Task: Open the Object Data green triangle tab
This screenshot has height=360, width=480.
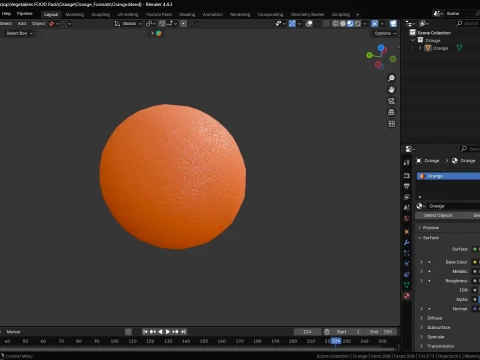Action: (407, 285)
